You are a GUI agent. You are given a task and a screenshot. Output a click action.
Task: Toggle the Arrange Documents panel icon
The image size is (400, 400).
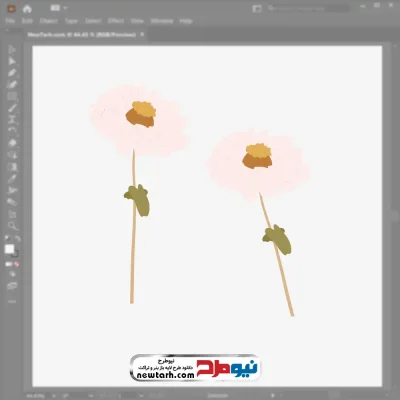[257, 9]
